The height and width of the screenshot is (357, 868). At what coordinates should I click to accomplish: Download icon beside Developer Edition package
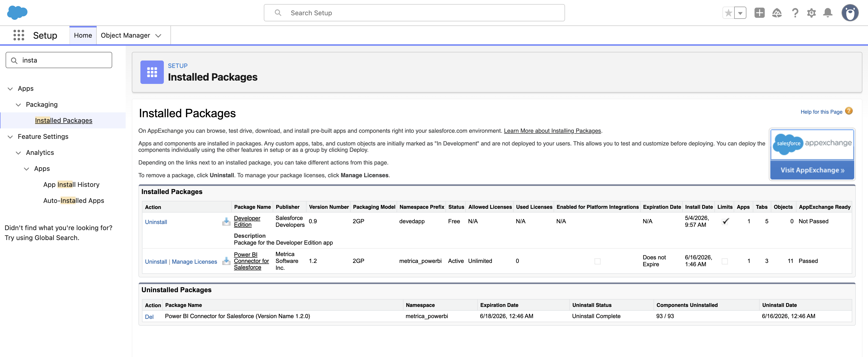pos(226,221)
